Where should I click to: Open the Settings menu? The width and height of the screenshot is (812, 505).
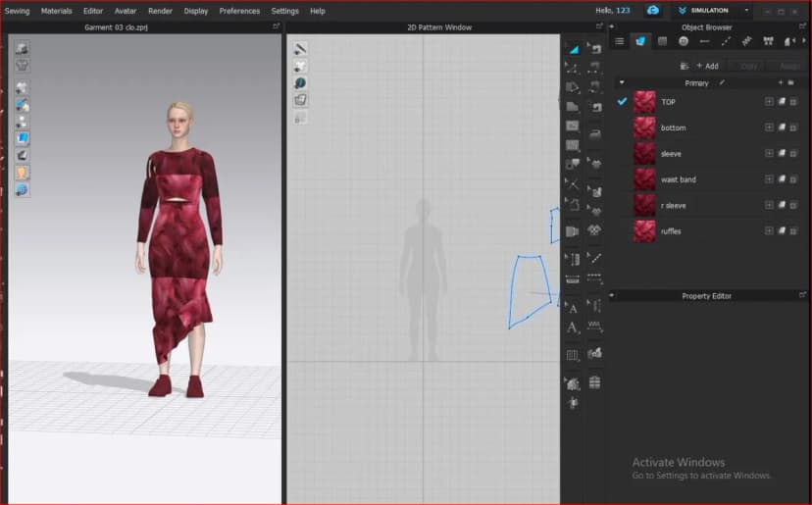tap(284, 11)
